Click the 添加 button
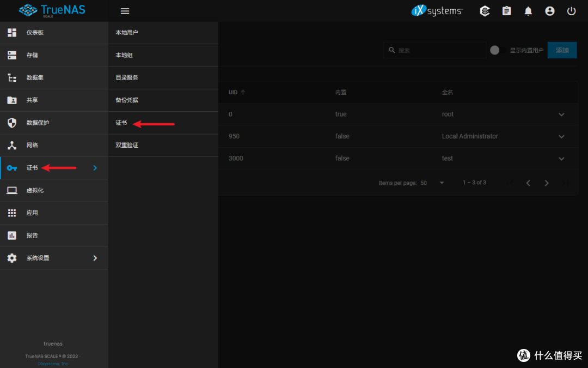588x368 pixels. [562, 50]
